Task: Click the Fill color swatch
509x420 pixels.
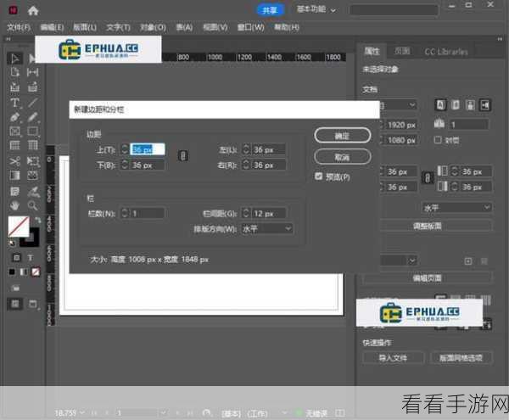Action: pos(18,226)
